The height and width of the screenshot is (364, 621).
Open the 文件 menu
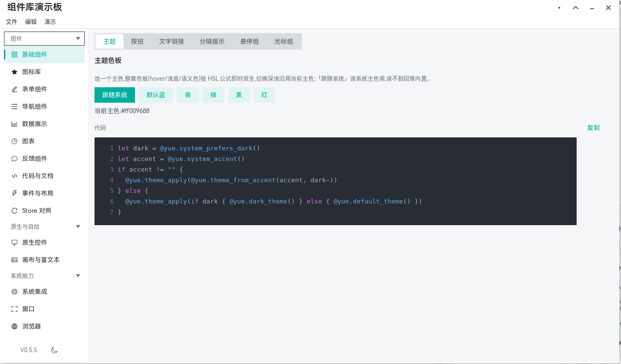12,22
